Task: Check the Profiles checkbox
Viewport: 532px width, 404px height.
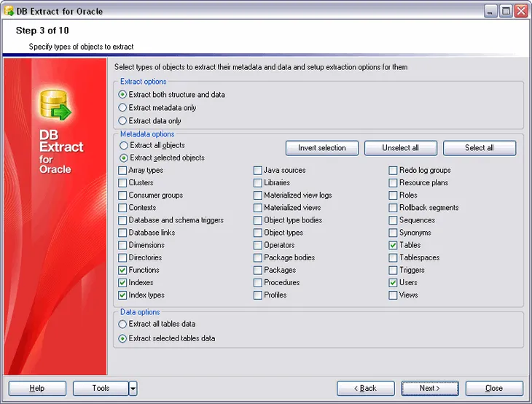Action: [258, 295]
